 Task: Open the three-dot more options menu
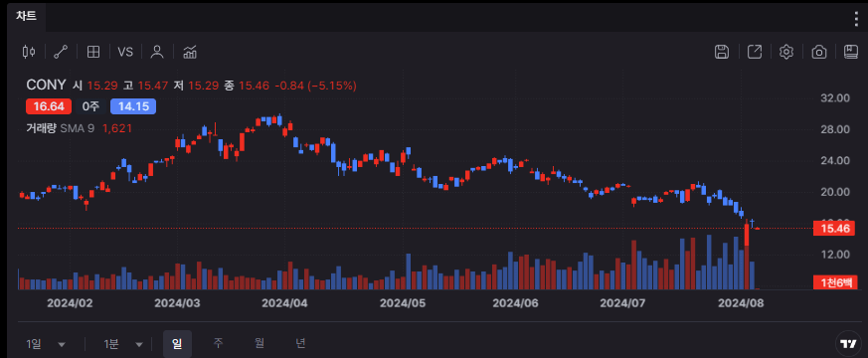[856, 18]
